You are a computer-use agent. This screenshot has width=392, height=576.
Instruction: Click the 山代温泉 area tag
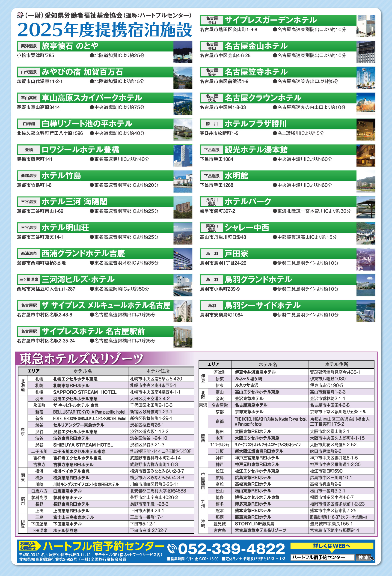(29, 72)
